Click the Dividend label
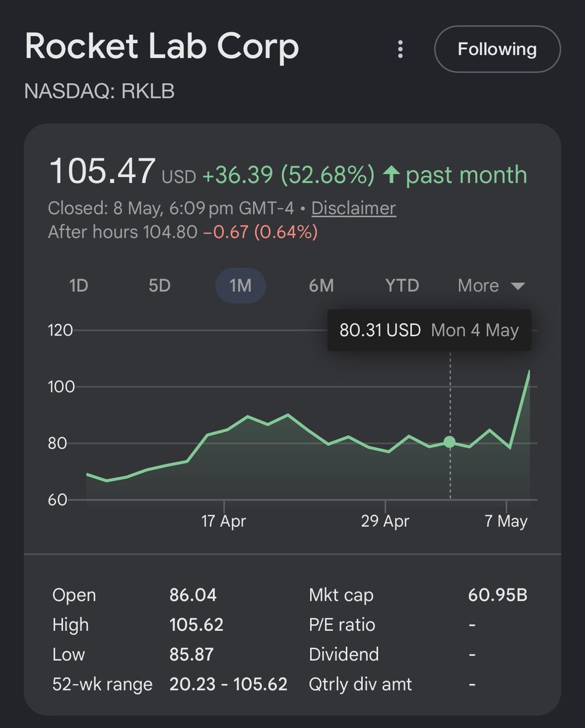585x728 pixels. [x=344, y=655]
